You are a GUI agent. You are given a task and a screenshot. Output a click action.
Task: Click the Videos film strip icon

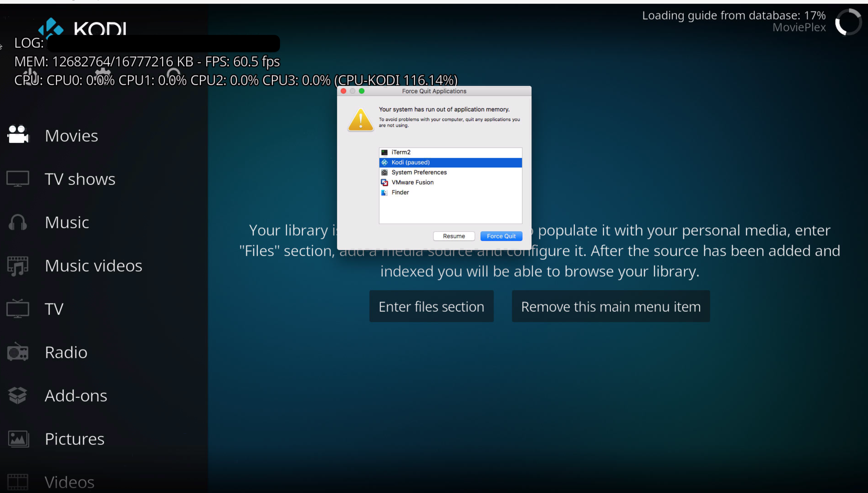[18, 482]
